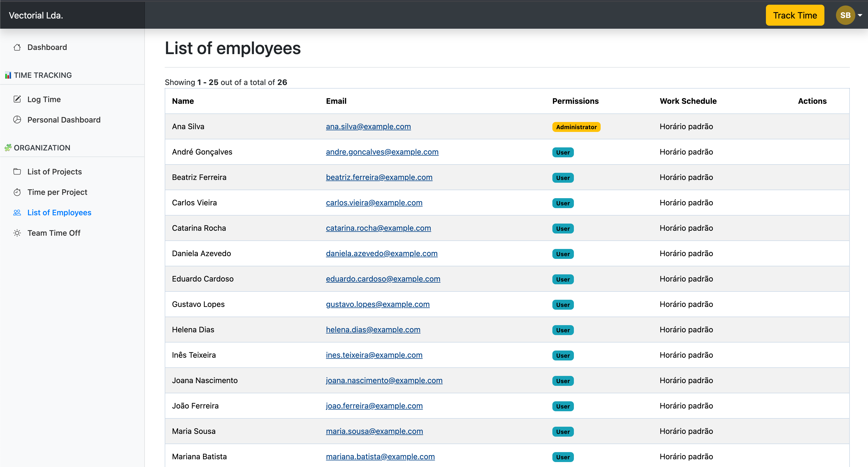Viewport: 868px width, 467px height.
Task: Click the List of Employees people icon
Action: pyautogui.click(x=17, y=213)
